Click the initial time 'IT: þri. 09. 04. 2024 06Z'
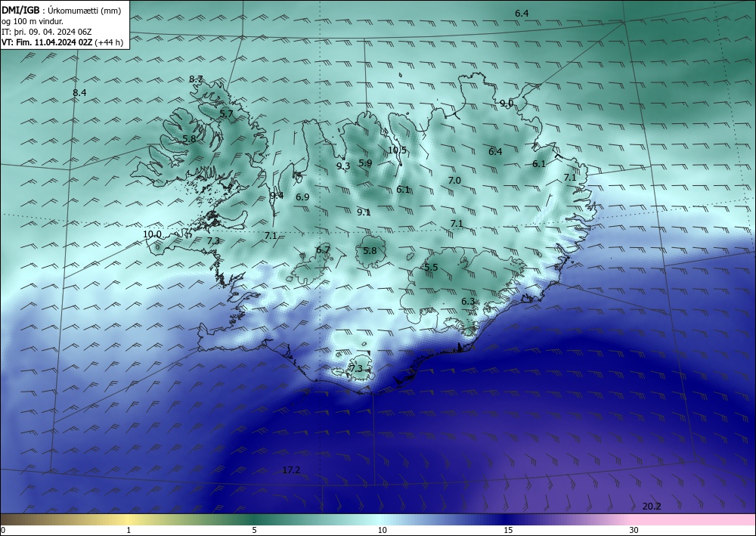 (47, 32)
